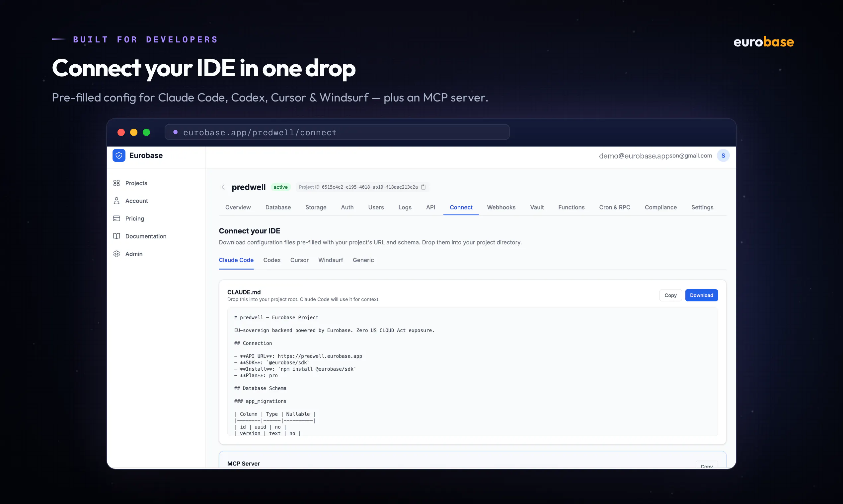
Task: Select the Generic IDE tab
Action: (363, 260)
